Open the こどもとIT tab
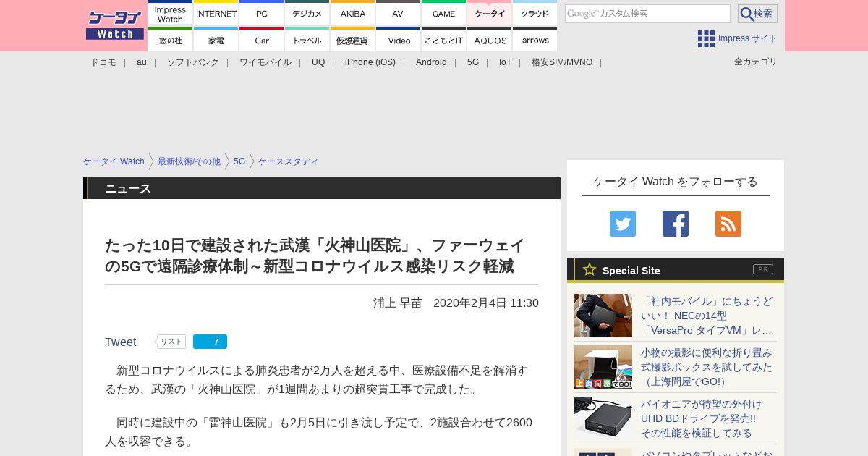The height and width of the screenshot is (456, 868). 444,39
